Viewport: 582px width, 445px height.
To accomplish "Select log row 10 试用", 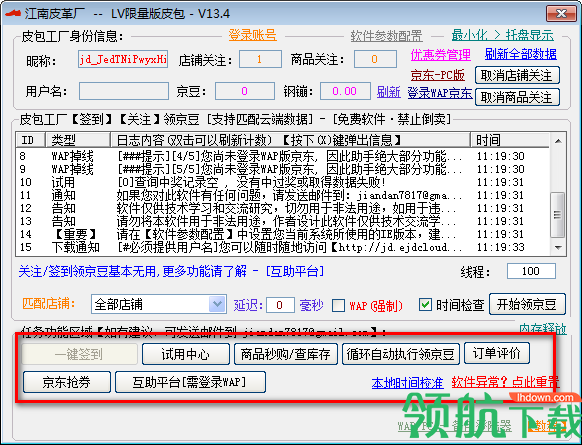I will (282, 182).
